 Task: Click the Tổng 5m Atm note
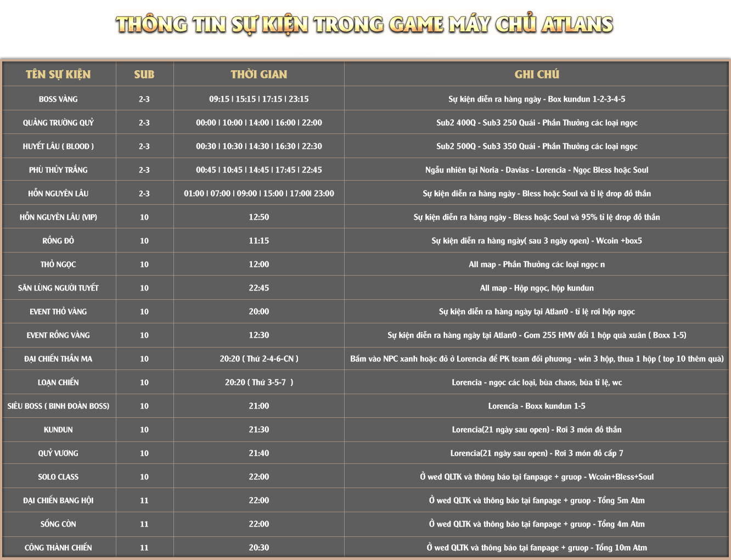[x=537, y=501]
